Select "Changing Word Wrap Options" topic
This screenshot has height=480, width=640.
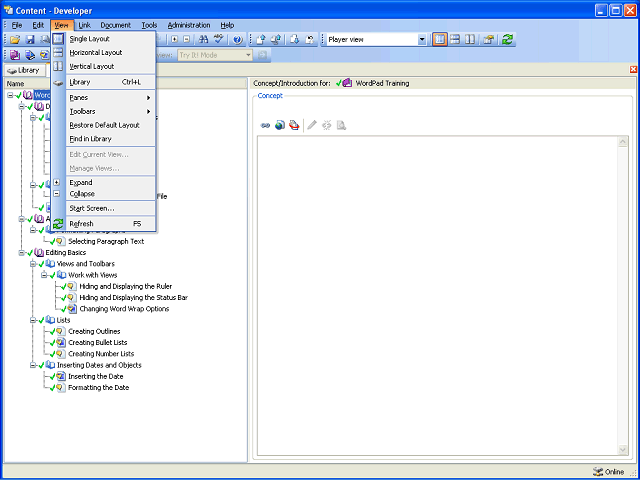124,309
